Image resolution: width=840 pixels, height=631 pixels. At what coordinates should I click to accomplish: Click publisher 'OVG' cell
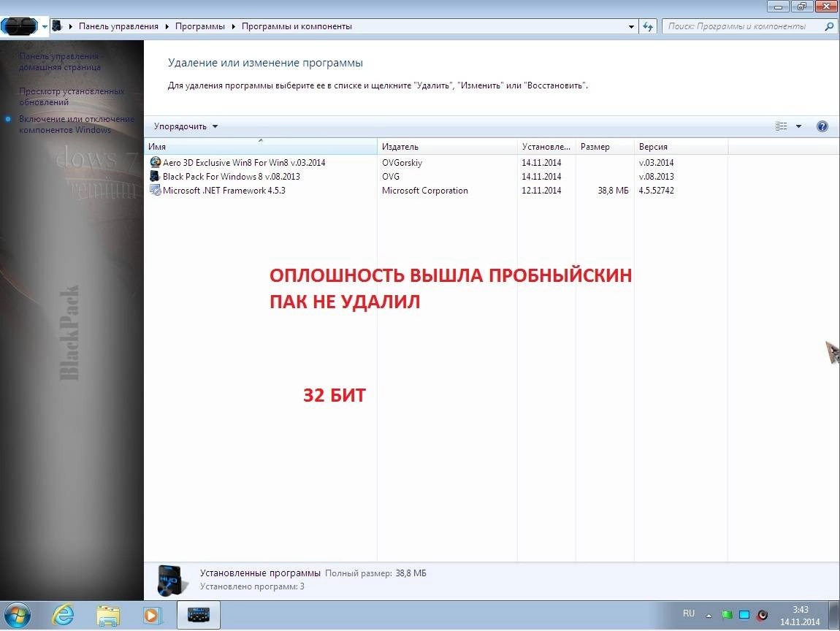[x=391, y=176]
